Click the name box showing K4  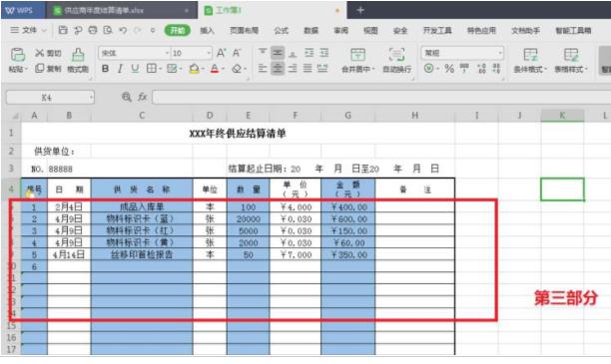[50, 97]
